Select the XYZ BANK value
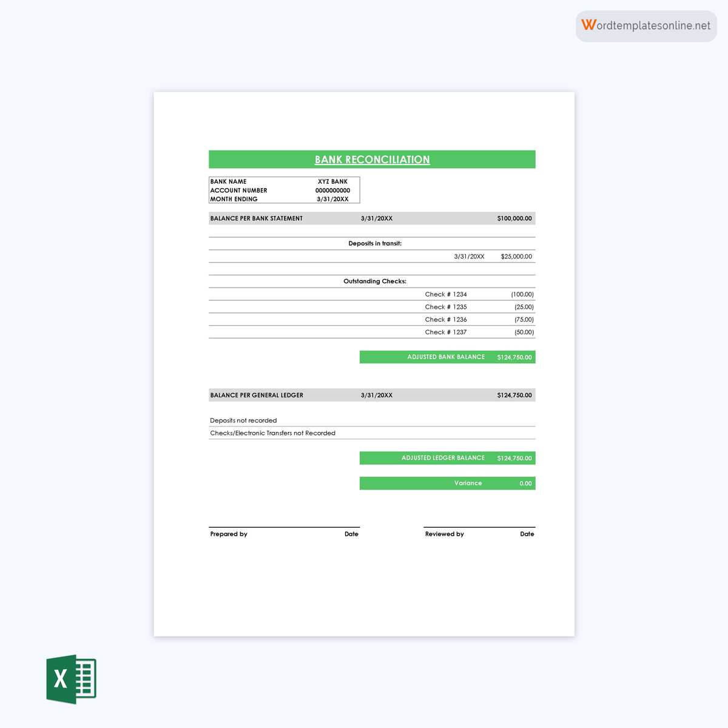Screen dimensions: 728x728 click(332, 181)
